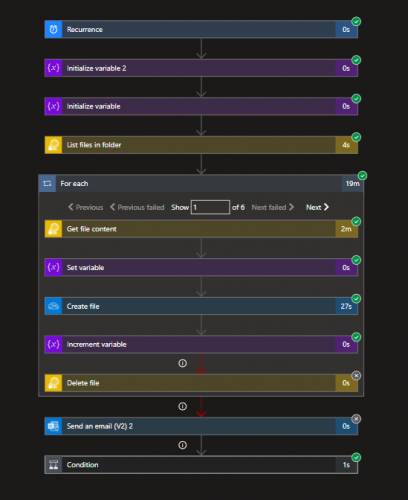Click the Create file cloud icon

click(53, 306)
